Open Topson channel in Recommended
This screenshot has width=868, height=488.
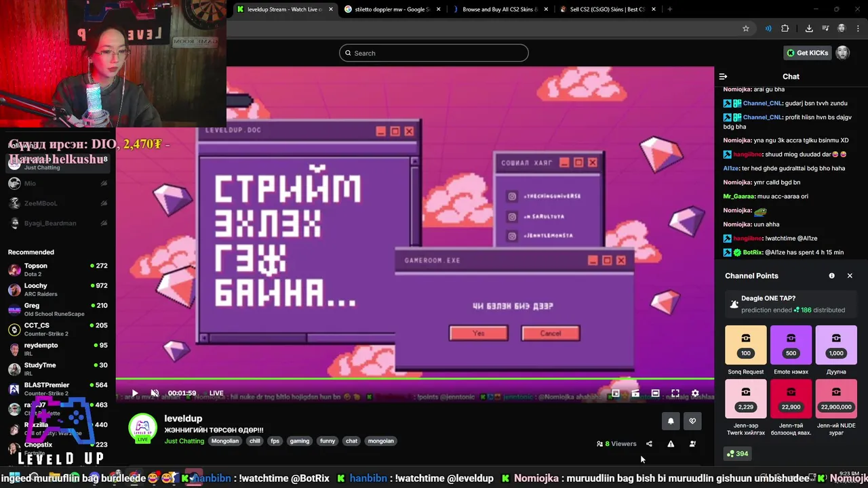58,270
